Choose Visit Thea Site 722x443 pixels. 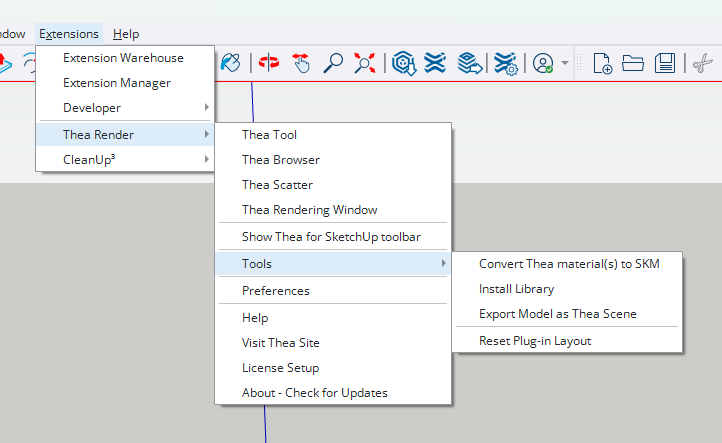[333, 343]
